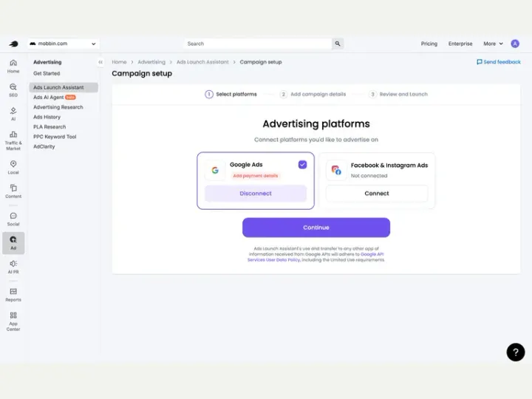The image size is (532, 399).
Task: Collapse the Advertising side panel
Action: click(100, 62)
